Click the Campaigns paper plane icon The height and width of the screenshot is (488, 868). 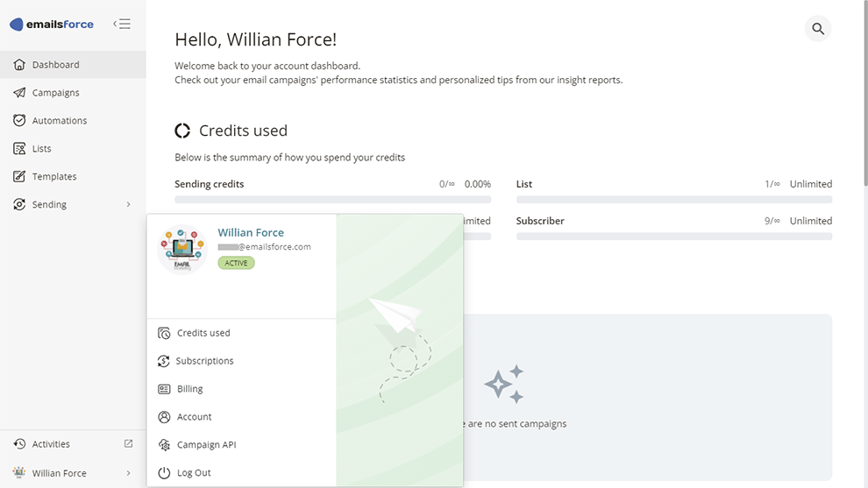[19, 93]
